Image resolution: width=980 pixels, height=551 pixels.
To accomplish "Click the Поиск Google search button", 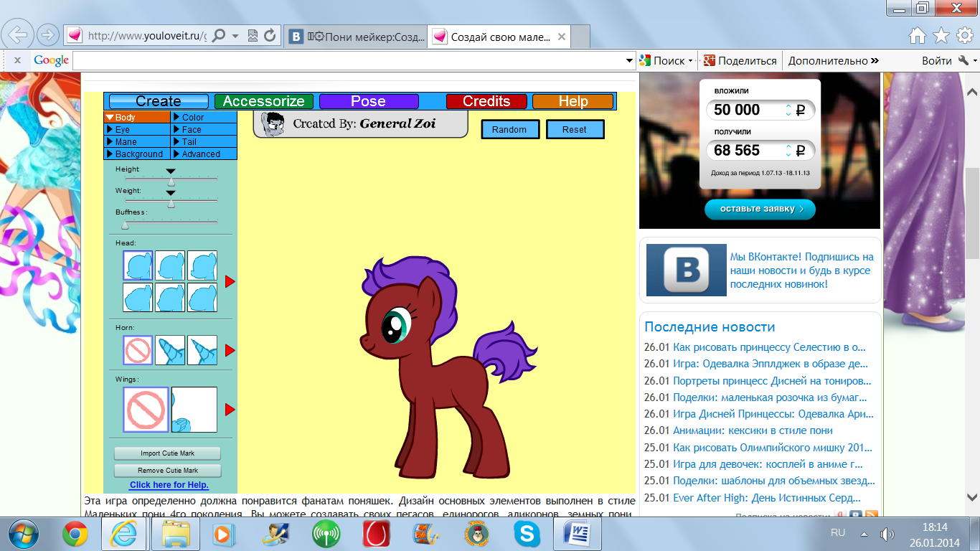I will 664,61.
